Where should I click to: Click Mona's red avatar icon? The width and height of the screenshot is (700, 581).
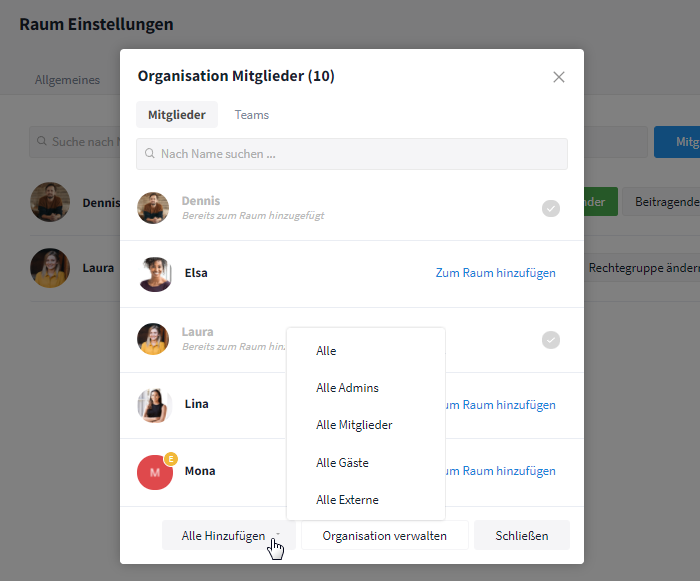coord(154,471)
